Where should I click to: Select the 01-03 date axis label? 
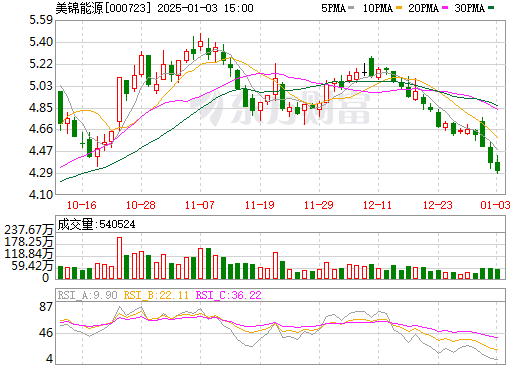[496, 205]
